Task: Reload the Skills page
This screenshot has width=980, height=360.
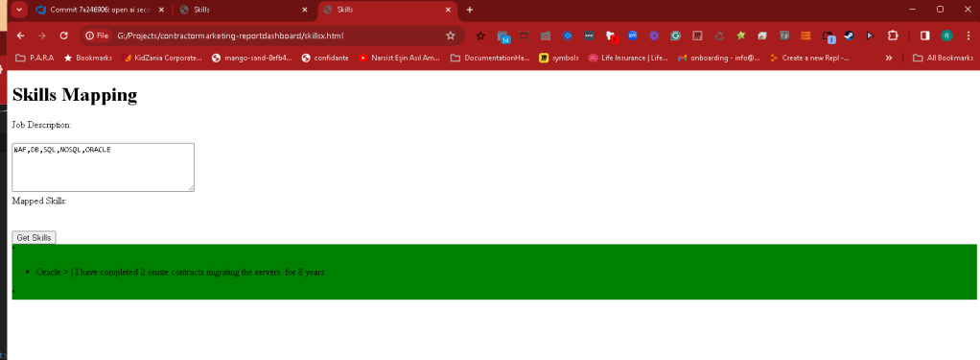Action: pos(63,36)
